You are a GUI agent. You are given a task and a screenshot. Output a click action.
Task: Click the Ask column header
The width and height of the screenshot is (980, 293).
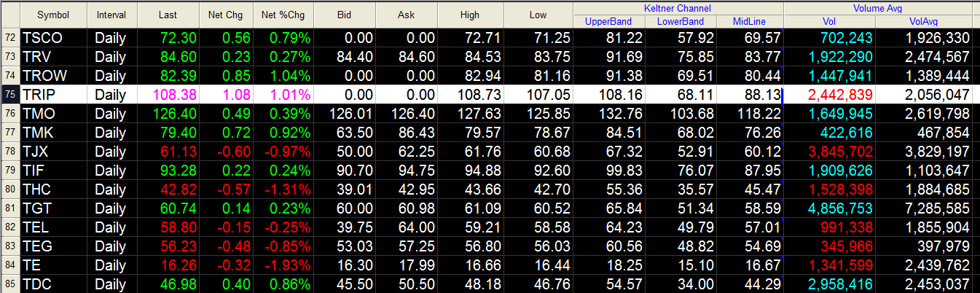(x=407, y=15)
